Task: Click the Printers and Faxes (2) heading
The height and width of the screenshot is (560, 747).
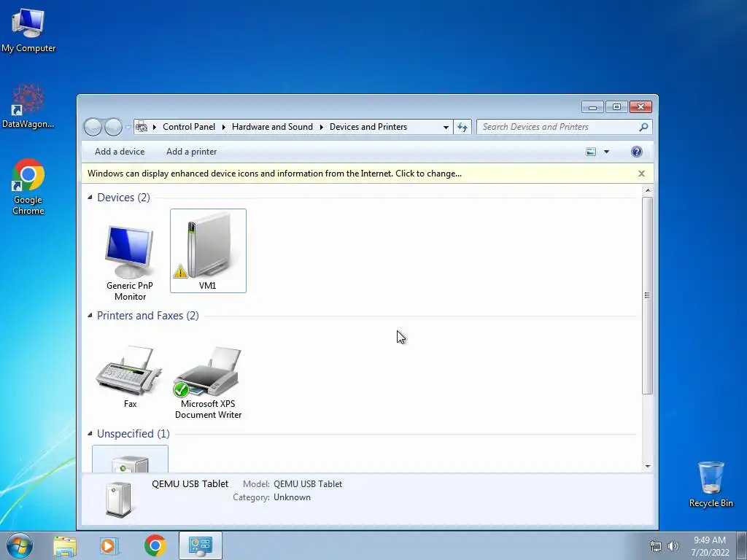Action: pos(147,315)
